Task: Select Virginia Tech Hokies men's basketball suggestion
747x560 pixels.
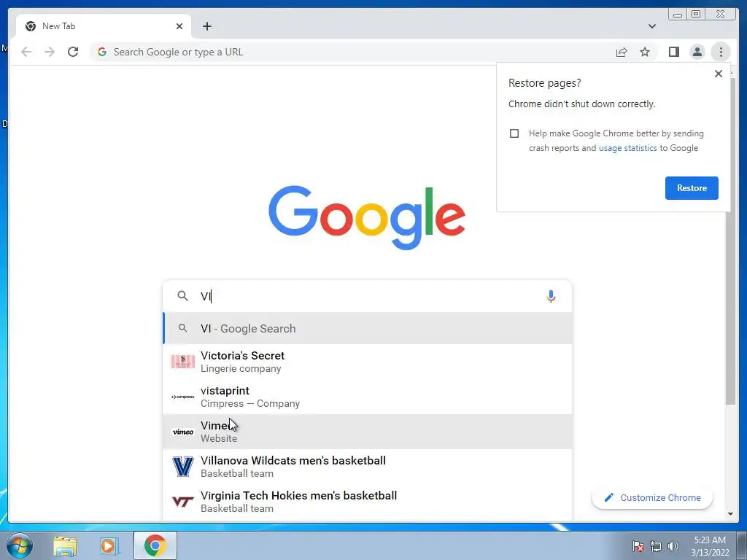Action: click(368, 502)
